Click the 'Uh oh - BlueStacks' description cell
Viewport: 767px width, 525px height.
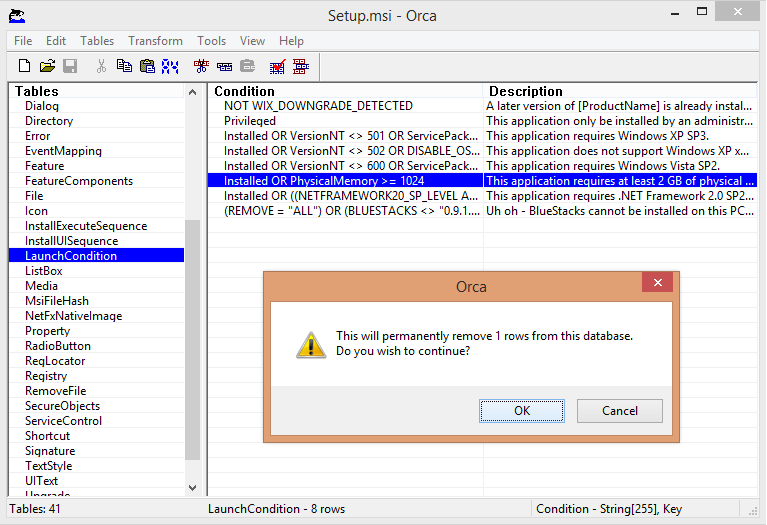point(620,211)
